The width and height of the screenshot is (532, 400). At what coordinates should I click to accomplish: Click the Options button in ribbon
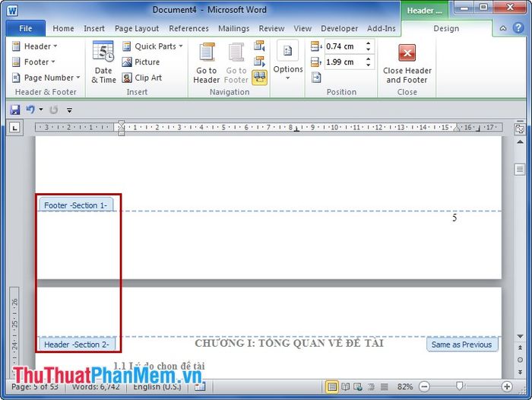[x=288, y=59]
